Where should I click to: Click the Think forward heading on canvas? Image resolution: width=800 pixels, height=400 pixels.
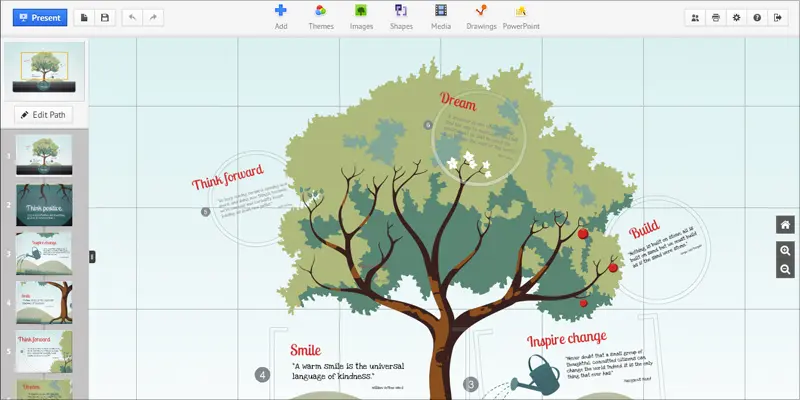[228, 177]
